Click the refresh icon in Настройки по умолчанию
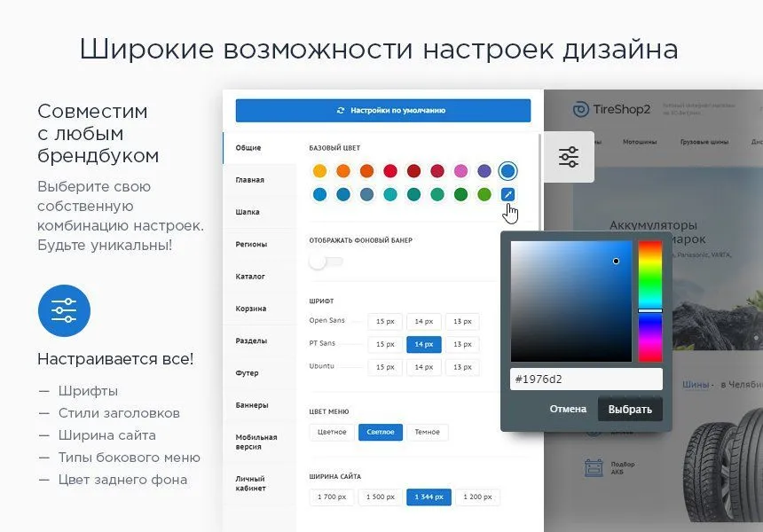763x532 pixels. pyautogui.click(x=340, y=110)
